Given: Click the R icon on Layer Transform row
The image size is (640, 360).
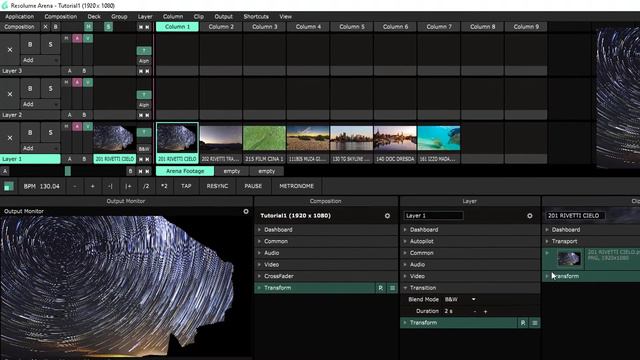Looking at the screenshot, I should [x=523, y=323].
